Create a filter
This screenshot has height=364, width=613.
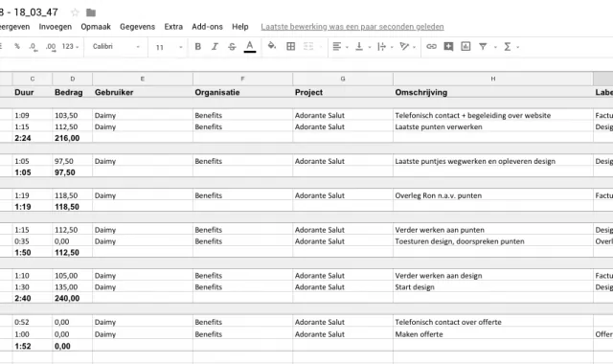tap(483, 47)
